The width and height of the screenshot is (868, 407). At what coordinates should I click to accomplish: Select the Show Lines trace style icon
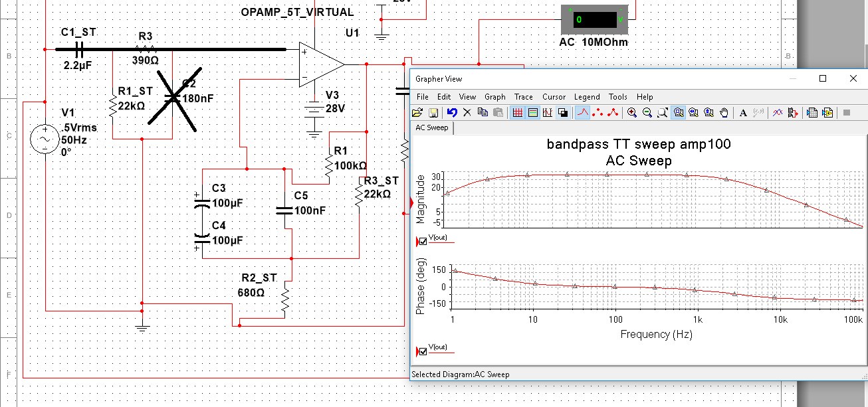582,113
